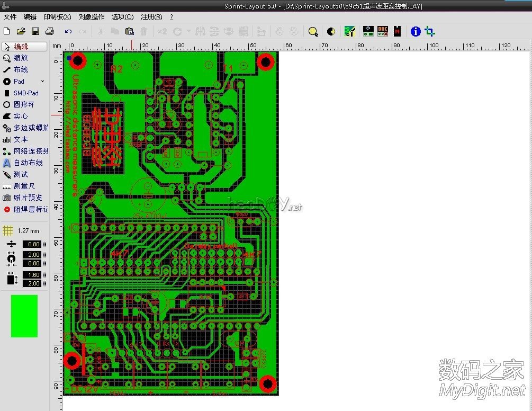Open the 选项 options menu

(x=122, y=17)
